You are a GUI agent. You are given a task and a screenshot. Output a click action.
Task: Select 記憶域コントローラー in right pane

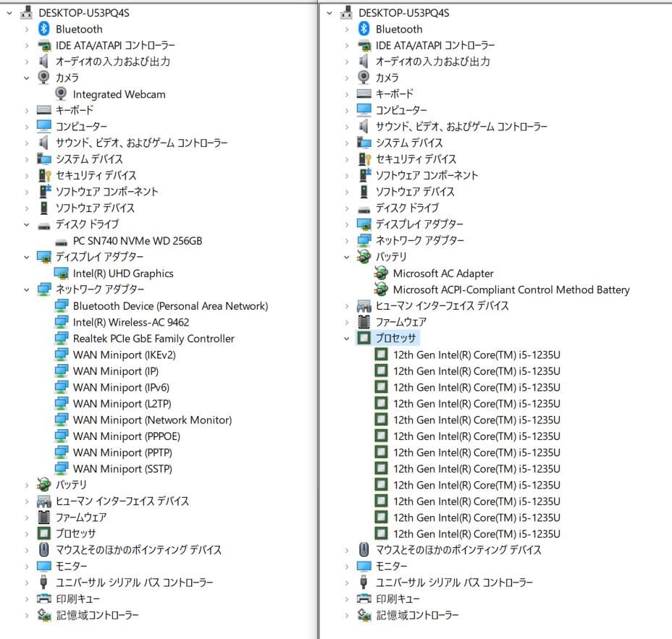tap(417, 615)
